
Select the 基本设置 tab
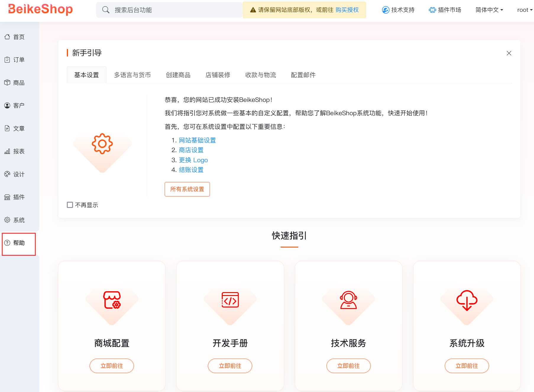tap(87, 75)
